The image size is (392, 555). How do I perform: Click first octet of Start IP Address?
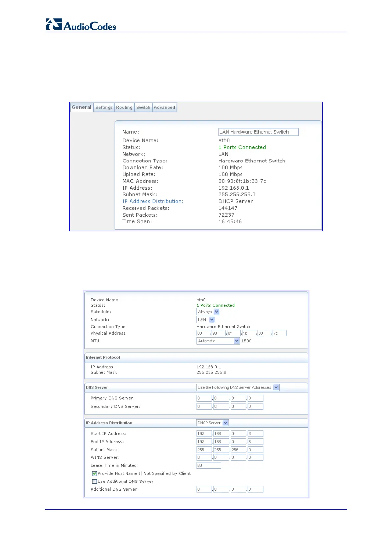pos(204,434)
